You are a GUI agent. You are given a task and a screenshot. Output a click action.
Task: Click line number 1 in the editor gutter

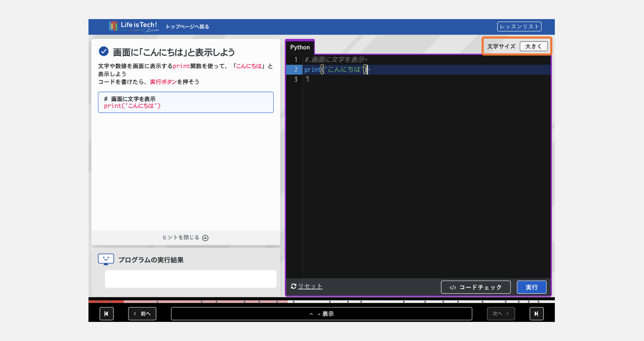click(x=296, y=60)
